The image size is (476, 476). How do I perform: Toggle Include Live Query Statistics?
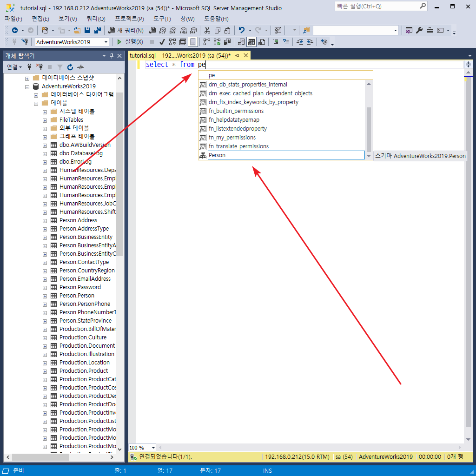pyautogui.click(x=217, y=42)
